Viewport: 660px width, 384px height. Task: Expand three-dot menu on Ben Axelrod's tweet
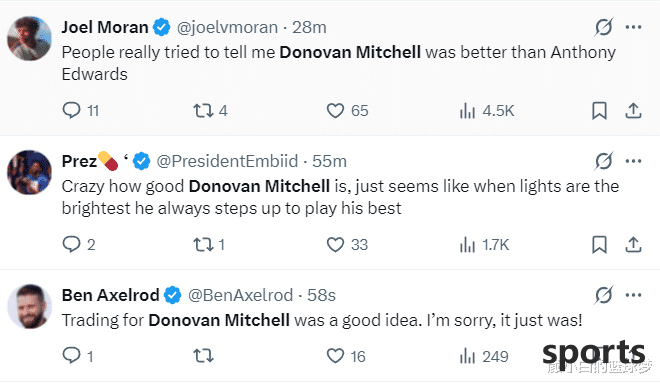(633, 295)
